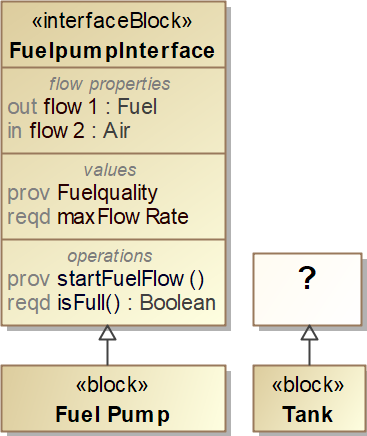The height and width of the screenshot is (436, 367).
Task: Select the 'prov Fuelquality' value
Action: coord(82,193)
